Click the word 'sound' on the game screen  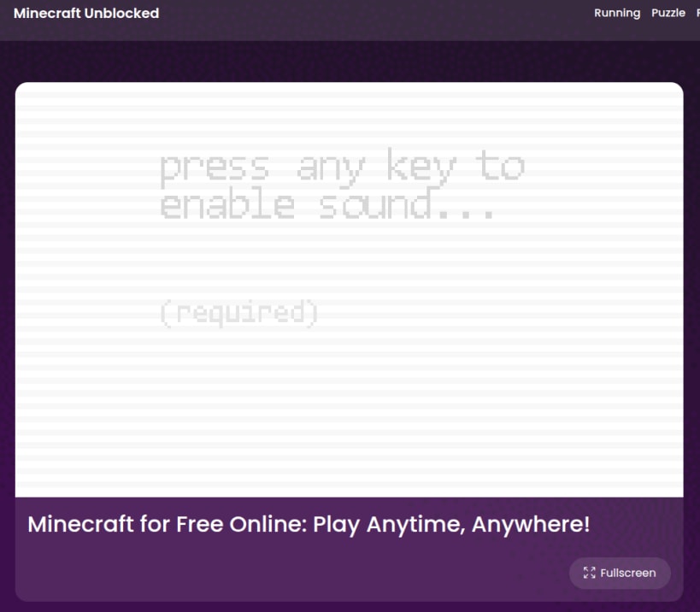tap(376, 204)
